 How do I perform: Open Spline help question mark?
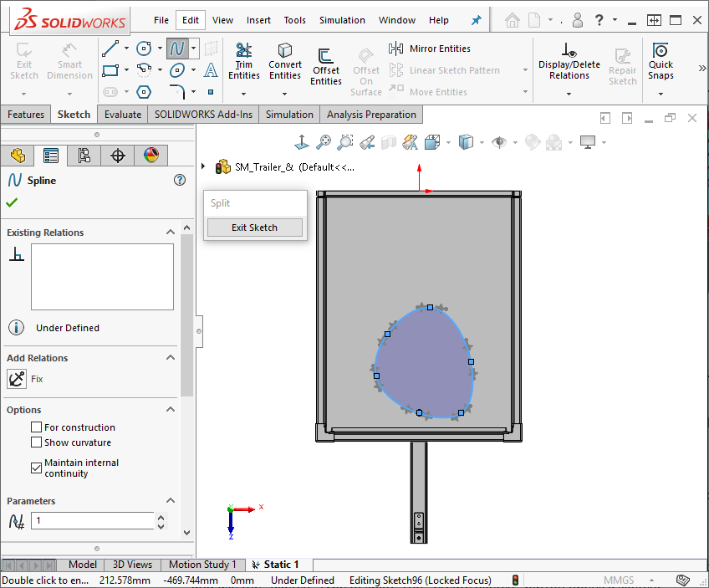tap(180, 180)
